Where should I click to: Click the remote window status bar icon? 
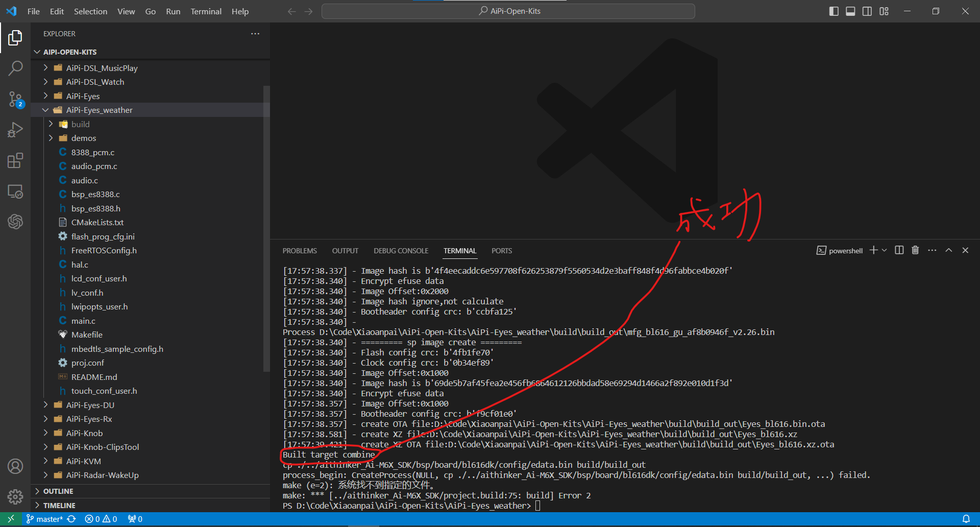11,519
